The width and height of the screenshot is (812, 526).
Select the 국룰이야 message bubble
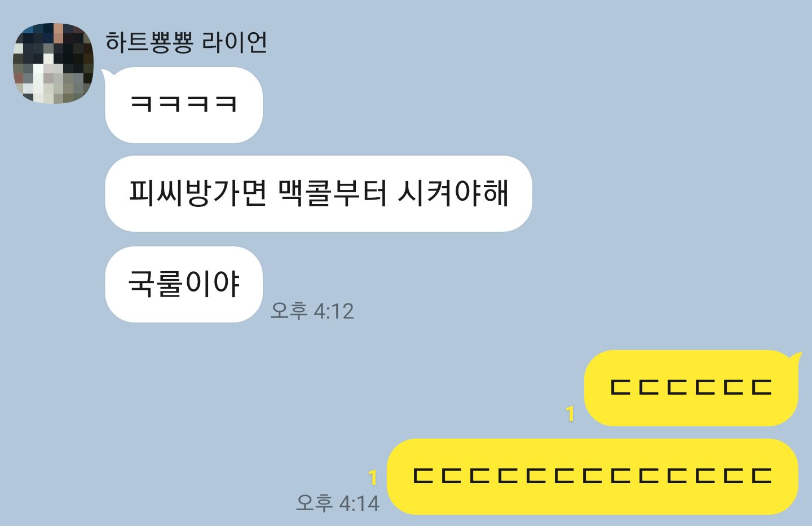tap(184, 284)
